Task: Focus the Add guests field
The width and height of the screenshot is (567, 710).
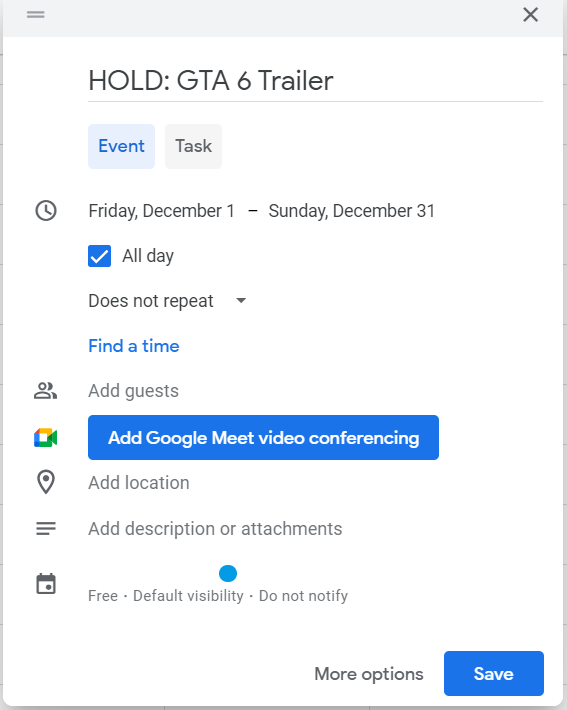Action: 133,391
